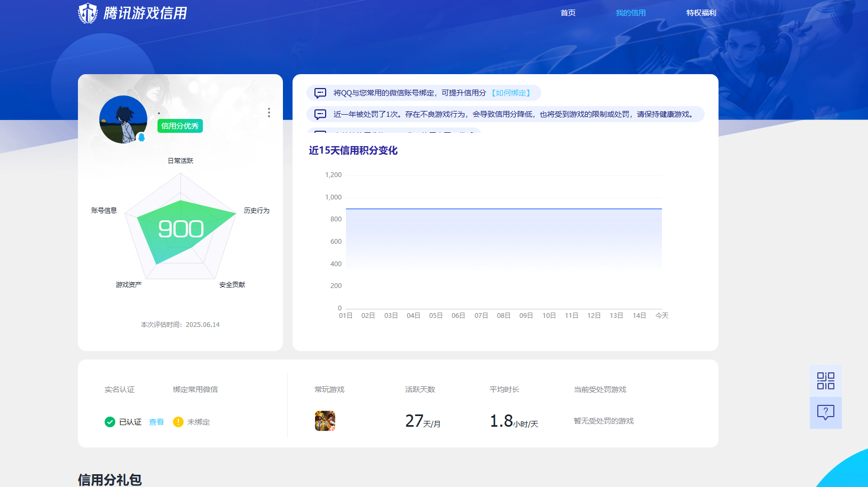Click chat icon beside WeChat binding notice
Viewport: 868px width, 487px height.
click(320, 93)
